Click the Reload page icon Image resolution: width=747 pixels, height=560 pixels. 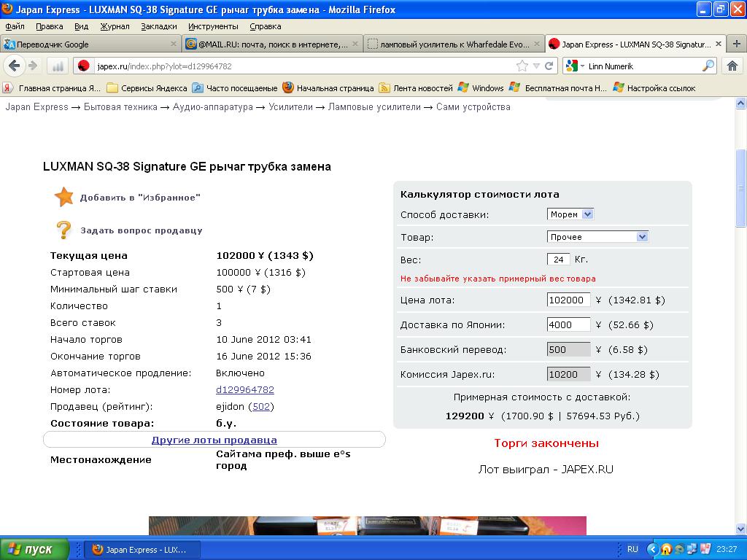(x=549, y=66)
